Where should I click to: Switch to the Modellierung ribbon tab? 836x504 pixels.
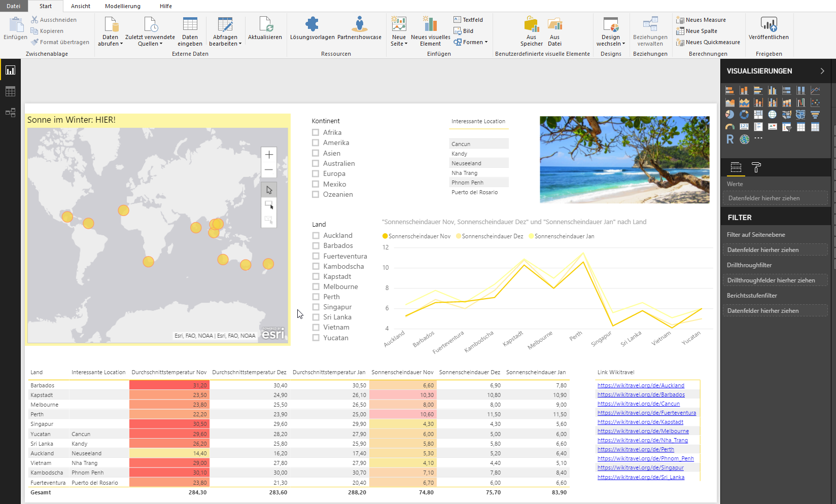[x=123, y=6]
